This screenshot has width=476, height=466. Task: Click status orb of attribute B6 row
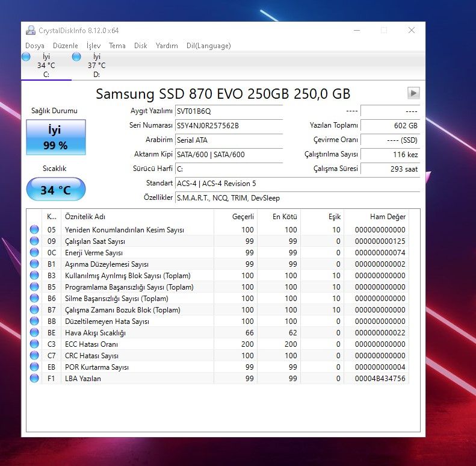click(34, 298)
